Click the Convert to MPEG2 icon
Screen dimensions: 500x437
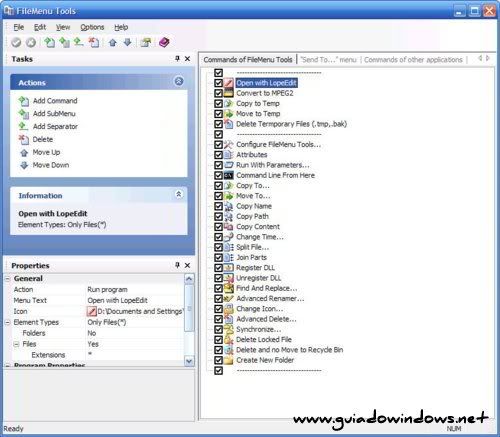229,93
